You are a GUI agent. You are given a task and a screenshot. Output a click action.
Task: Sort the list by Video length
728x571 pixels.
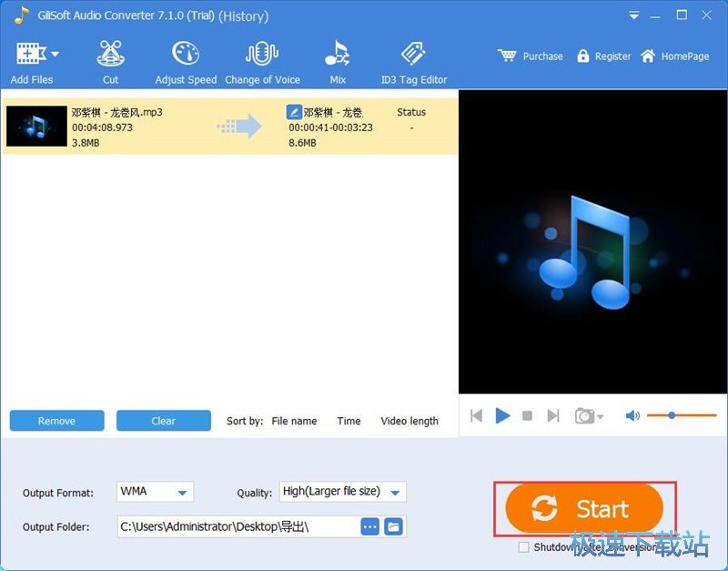[409, 421]
